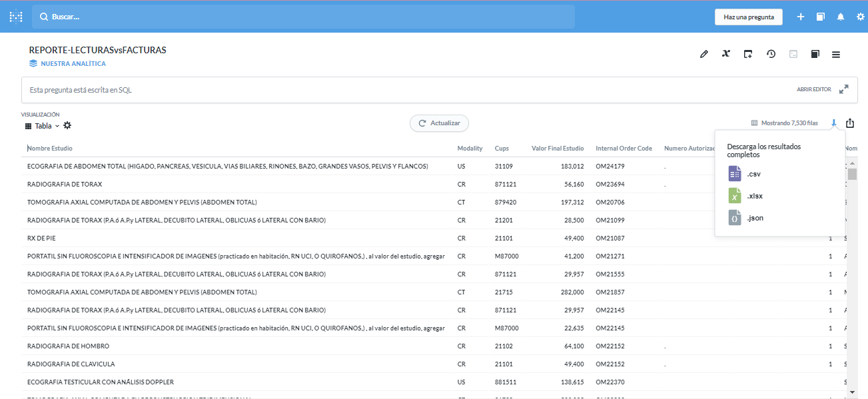
Task: Click the Haz una pregunta button
Action: coord(748,17)
